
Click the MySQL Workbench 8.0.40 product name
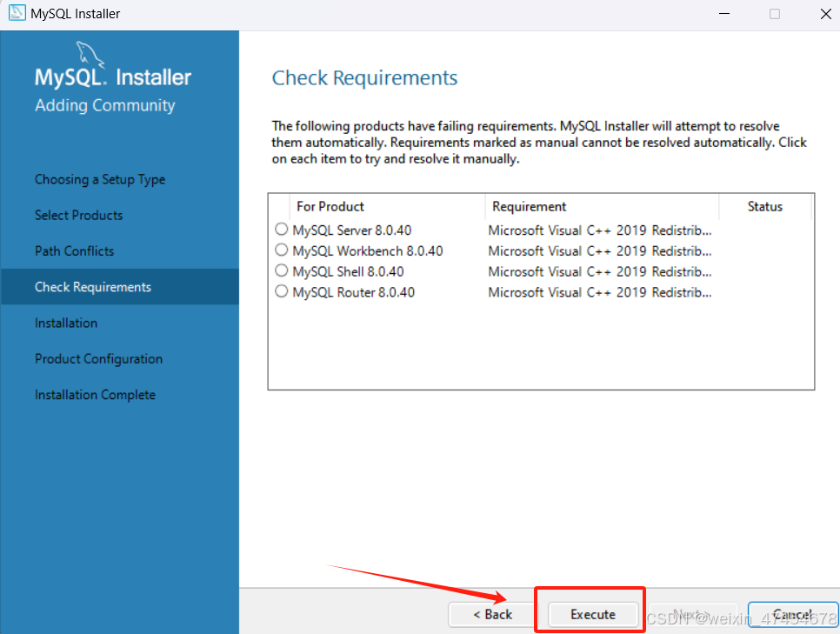[368, 251]
